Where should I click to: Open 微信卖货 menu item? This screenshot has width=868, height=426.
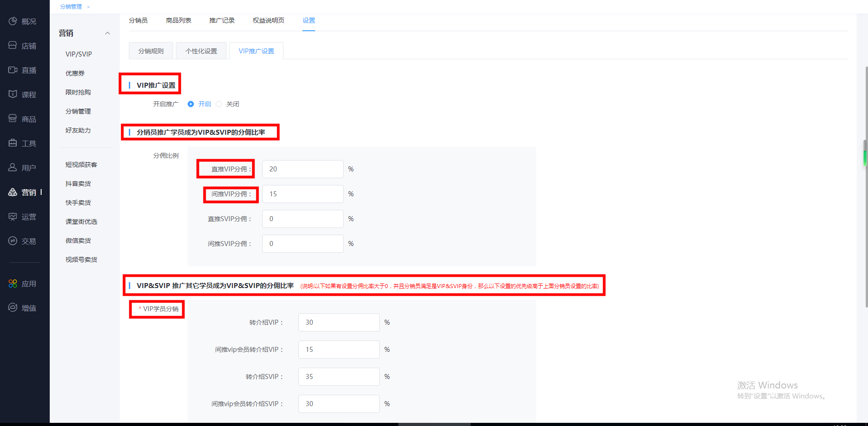(x=78, y=240)
